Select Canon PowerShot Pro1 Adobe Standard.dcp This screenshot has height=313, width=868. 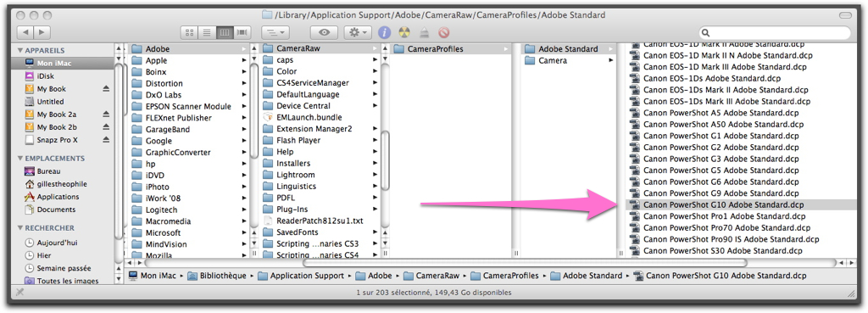[x=724, y=216]
